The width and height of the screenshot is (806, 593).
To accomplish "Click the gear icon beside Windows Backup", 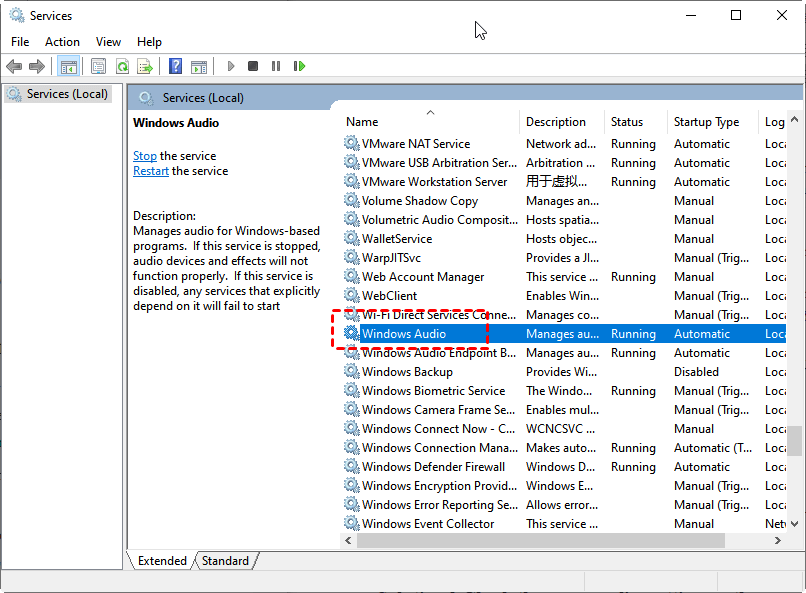I will (x=352, y=371).
